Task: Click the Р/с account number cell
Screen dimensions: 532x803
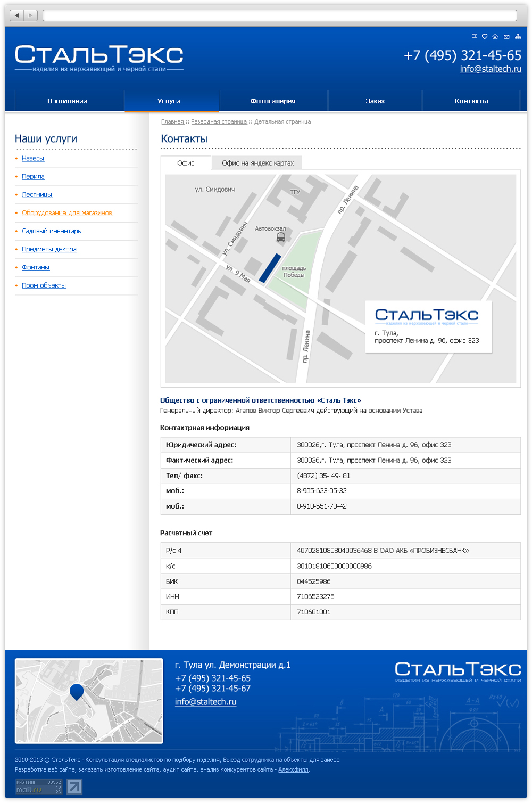Action: click(x=405, y=551)
